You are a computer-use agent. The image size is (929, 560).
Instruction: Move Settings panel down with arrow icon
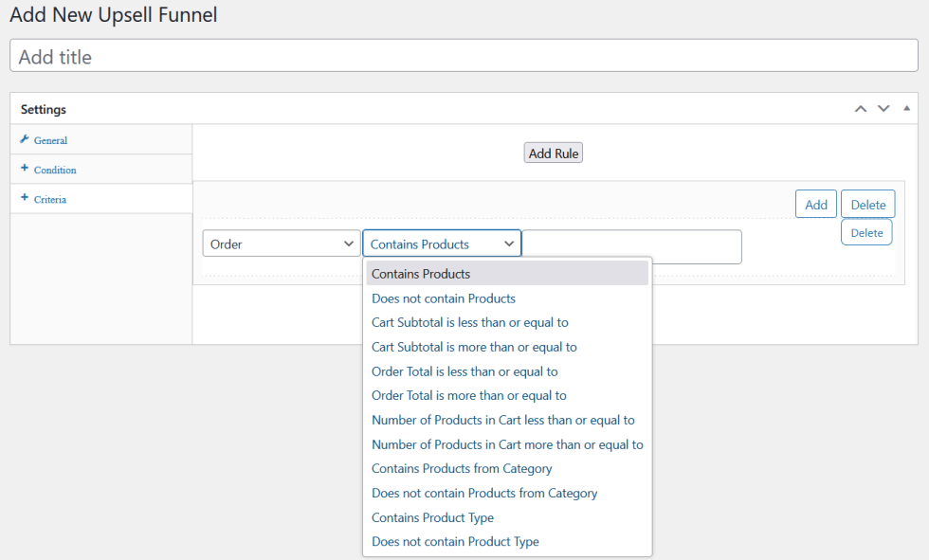[883, 109]
